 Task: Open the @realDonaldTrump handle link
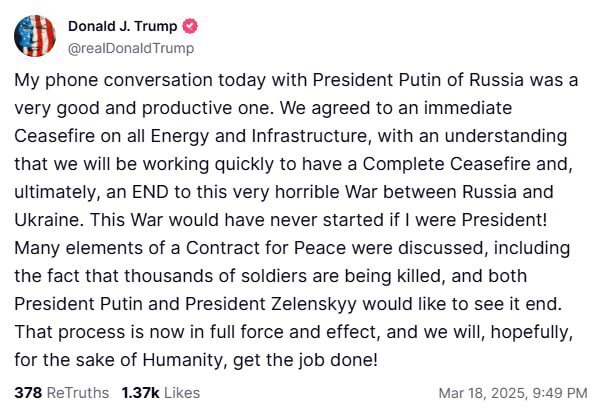point(130,48)
